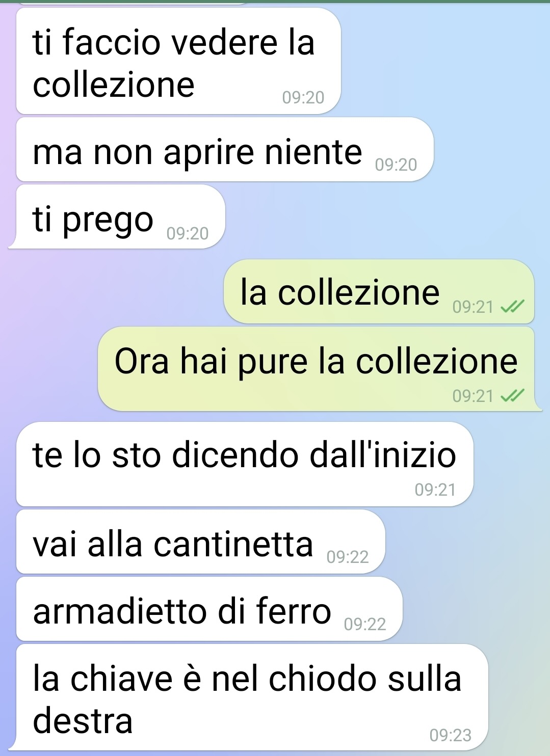The height and width of the screenshot is (756, 550).
Task: Select the "ti faccio vedere la collezione" message
Action: pyautogui.click(x=178, y=61)
